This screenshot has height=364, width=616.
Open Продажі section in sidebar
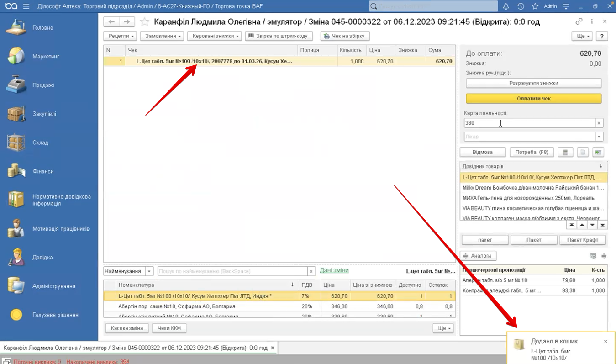(x=43, y=85)
